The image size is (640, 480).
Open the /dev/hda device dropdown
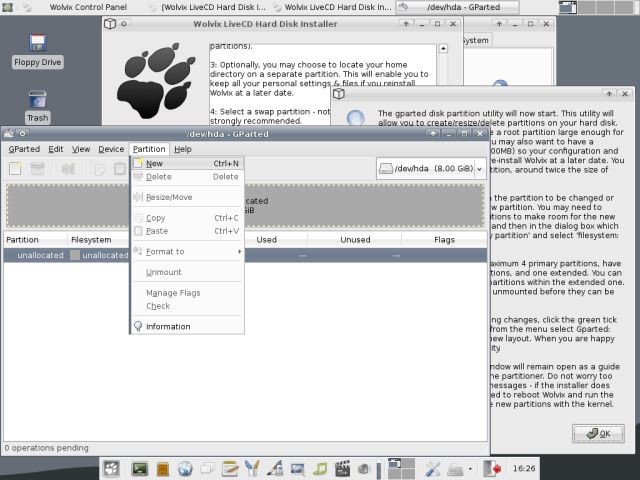[x=430, y=168]
